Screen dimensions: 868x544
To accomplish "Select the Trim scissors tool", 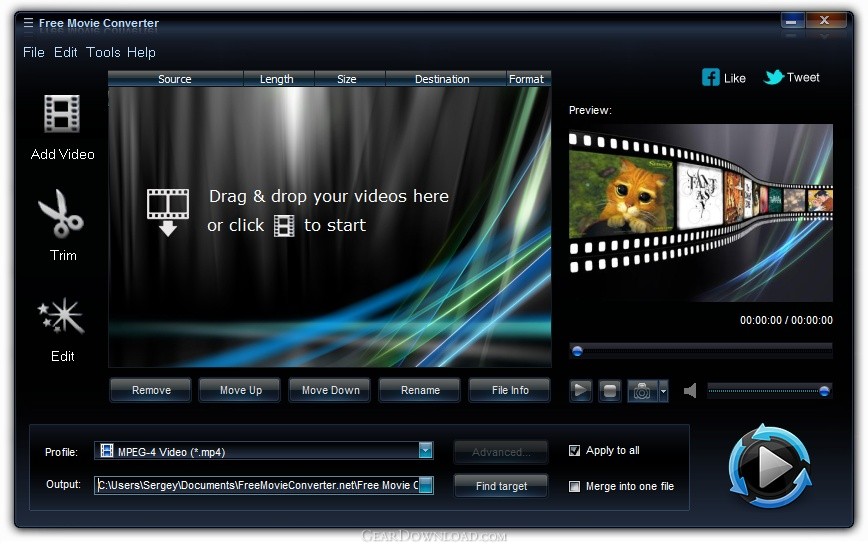I will coord(61,214).
